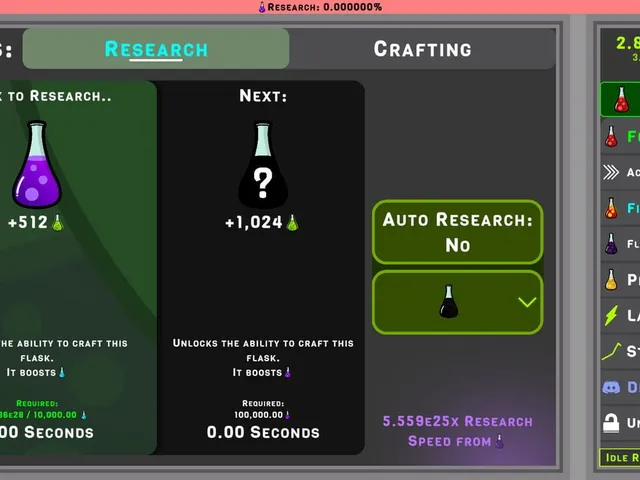
Task: Click the green flask next to +1,024
Action: (x=292, y=223)
